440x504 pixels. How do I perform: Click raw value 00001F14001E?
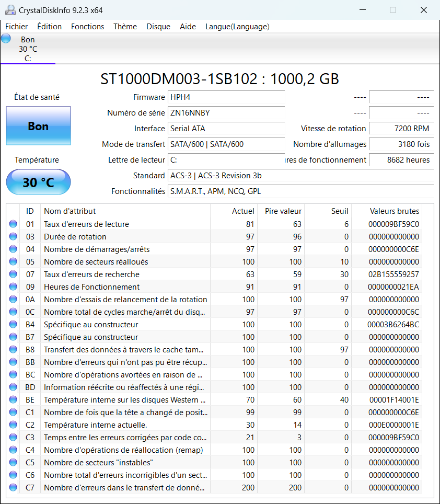[x=394, y=399]
